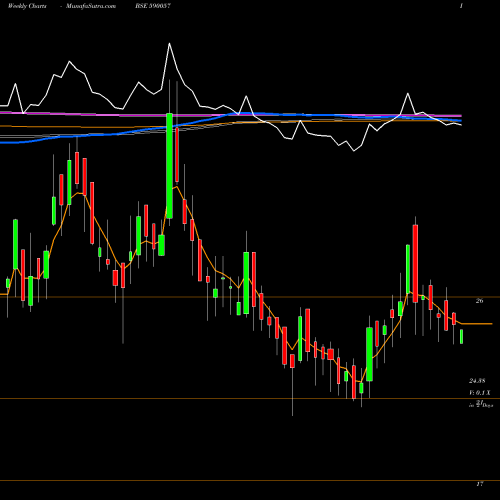Click the highest peak of the white line

pos(169,44)
